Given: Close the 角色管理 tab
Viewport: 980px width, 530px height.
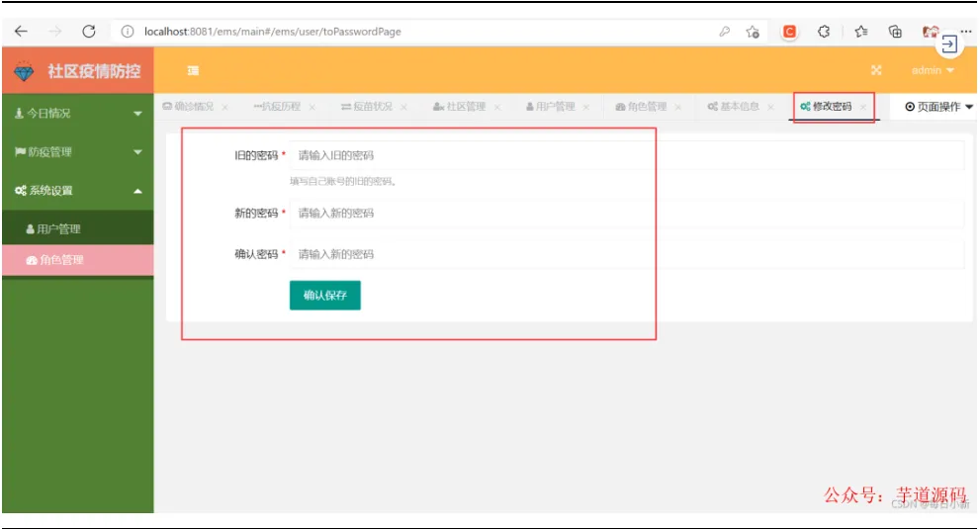Looking at the screenshot, I should [x=677, y=108].
